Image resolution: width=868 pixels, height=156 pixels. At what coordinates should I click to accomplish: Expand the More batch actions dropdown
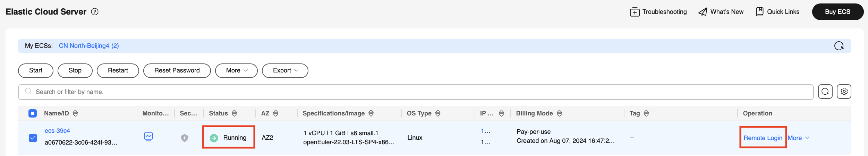[236, 71]
